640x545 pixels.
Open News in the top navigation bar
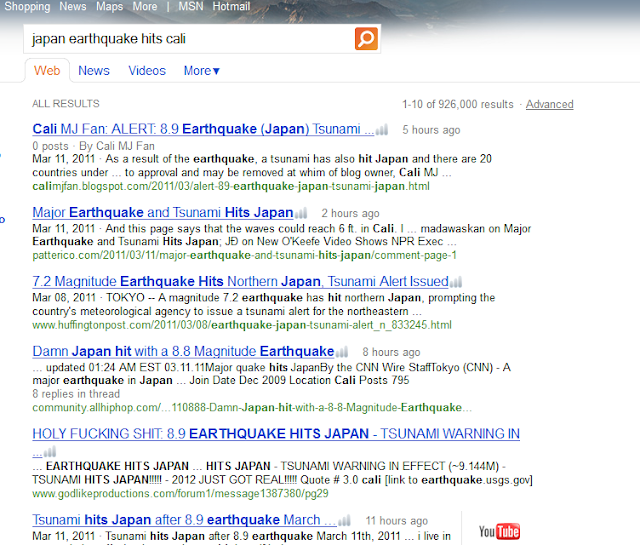click(73, 7)
